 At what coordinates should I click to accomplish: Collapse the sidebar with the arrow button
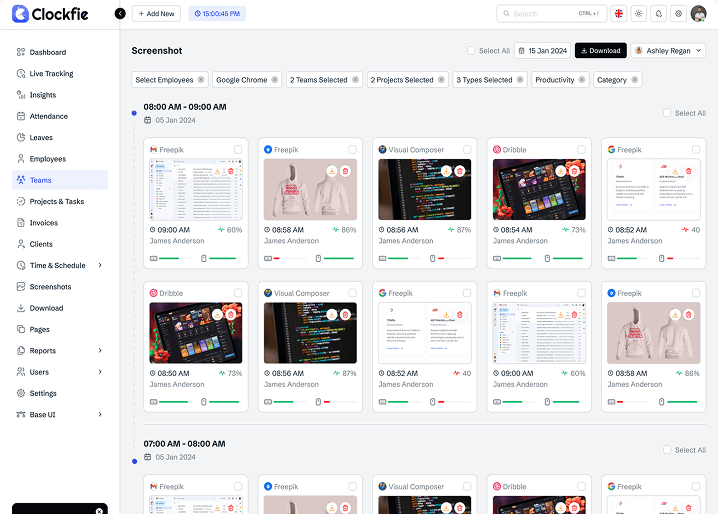[120, 14]
